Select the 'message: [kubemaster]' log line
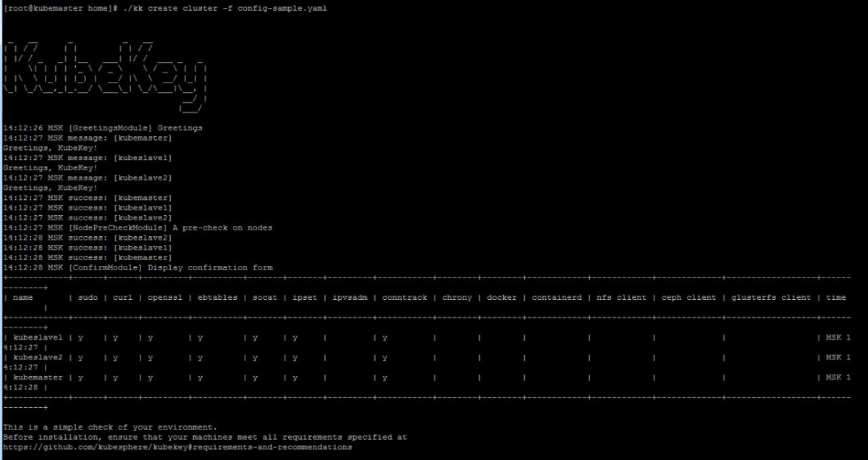Screen dimensions: 868x460 click(x=88, y=138)
